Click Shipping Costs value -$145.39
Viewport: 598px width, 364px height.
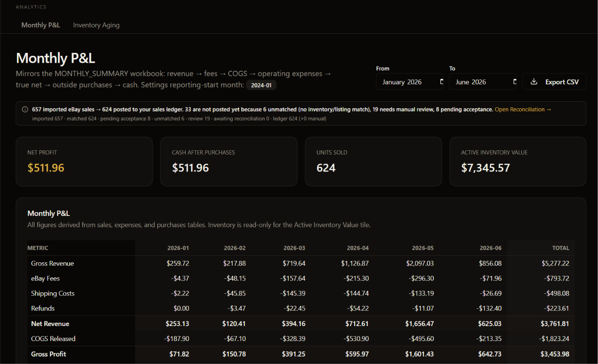[293, 293]
